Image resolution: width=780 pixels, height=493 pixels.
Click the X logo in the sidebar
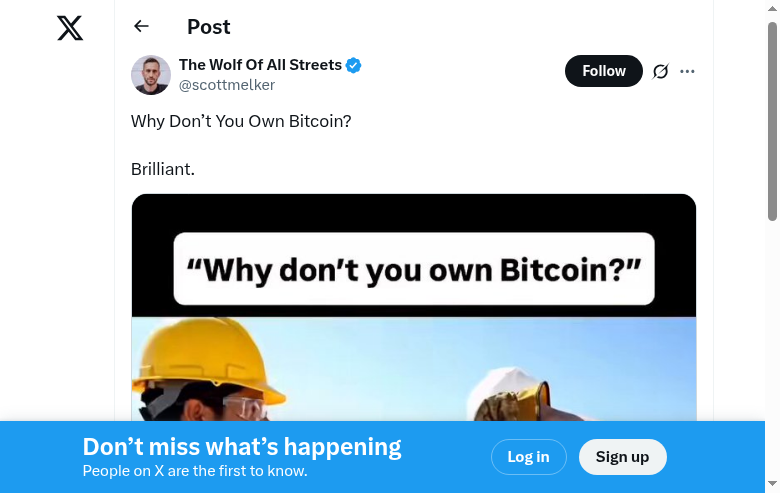coord(70,28)
